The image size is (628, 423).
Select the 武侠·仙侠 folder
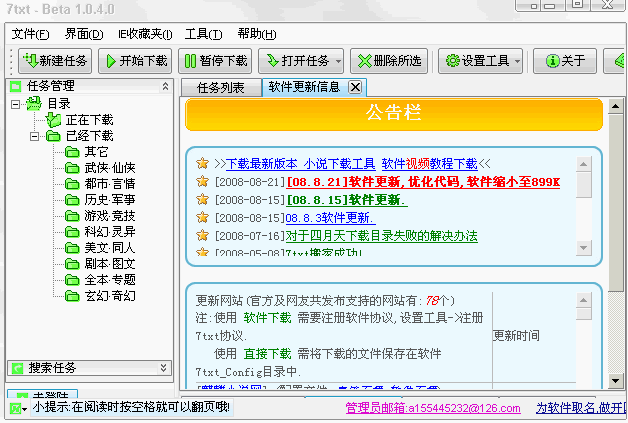coord(109,168)
